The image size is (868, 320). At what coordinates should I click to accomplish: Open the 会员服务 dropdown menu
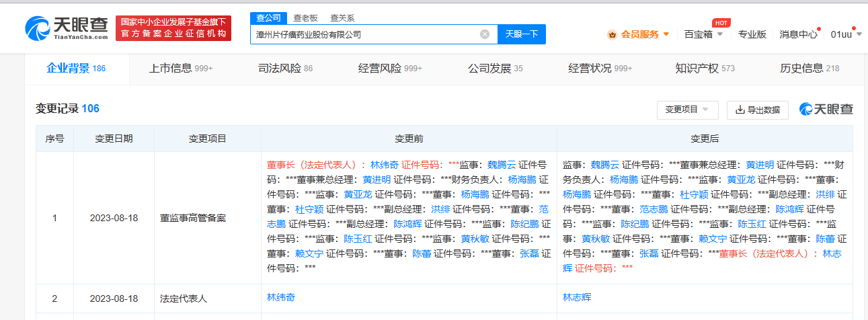click(643, 34)
